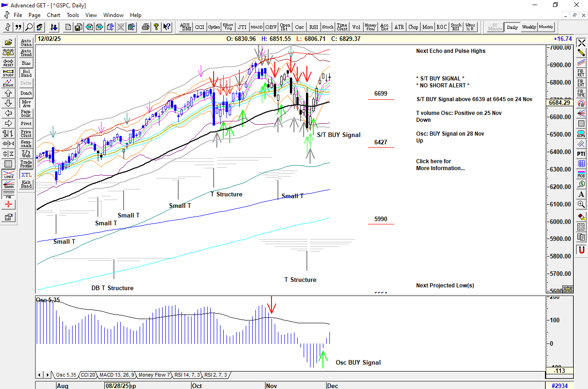This screenshot has height=389, width=588.
Task: Switch chart timeframe to Monthly
Action: (x=546, y=27)
